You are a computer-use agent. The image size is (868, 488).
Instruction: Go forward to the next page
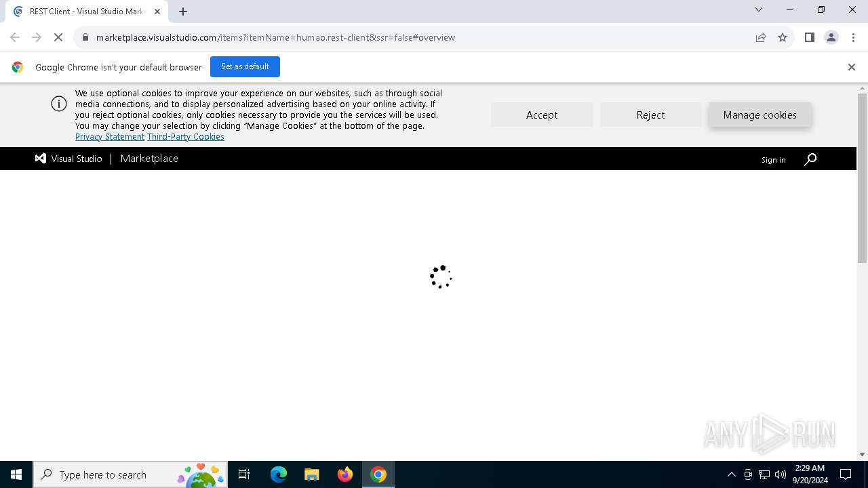[37, 37]
